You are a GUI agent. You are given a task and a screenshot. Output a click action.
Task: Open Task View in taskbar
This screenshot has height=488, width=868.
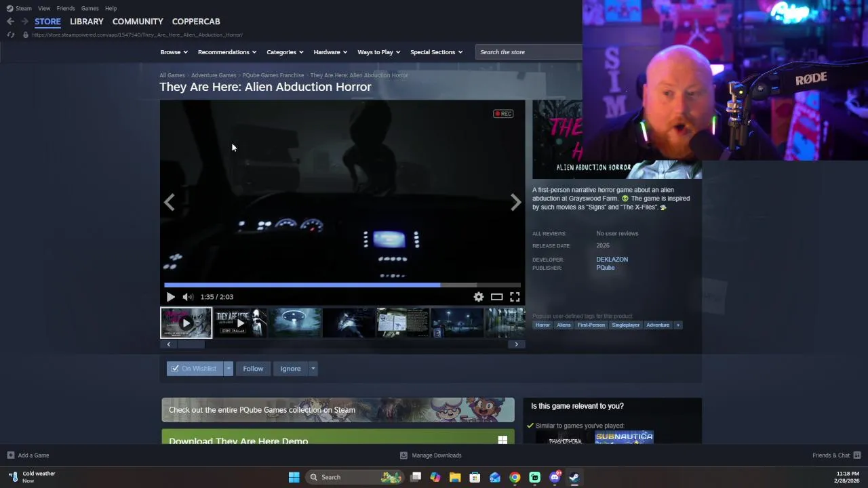pos(416,477)
